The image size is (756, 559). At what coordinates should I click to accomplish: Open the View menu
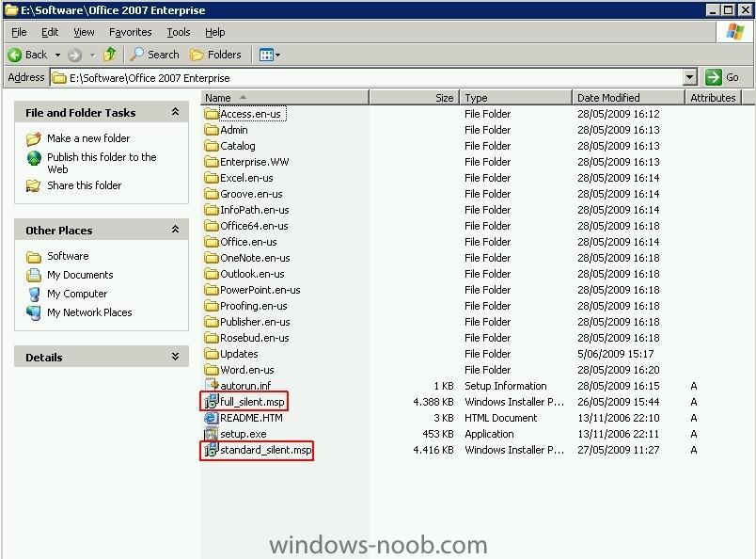tap(84, 32)
